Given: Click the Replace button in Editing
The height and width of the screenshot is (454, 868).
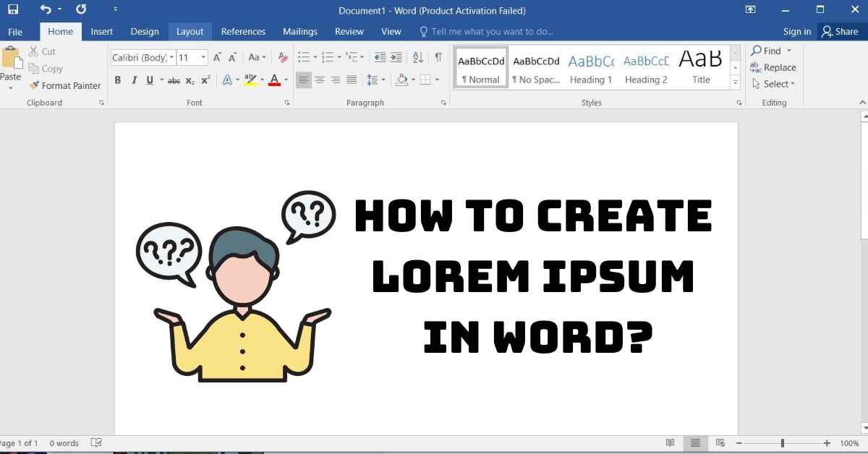Looking at the screenshot, I should [x=773, y=67].
